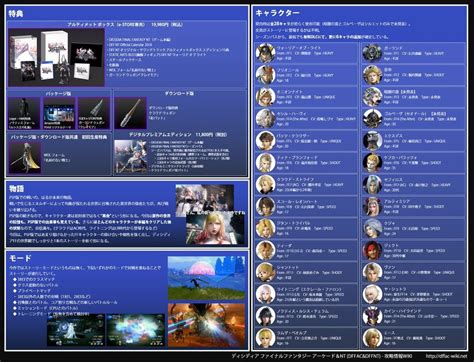474x362 pixels.
Task: Select the Kain Highwind (カイン・ハイウインド) portrait
Action: tap(372, 316)
